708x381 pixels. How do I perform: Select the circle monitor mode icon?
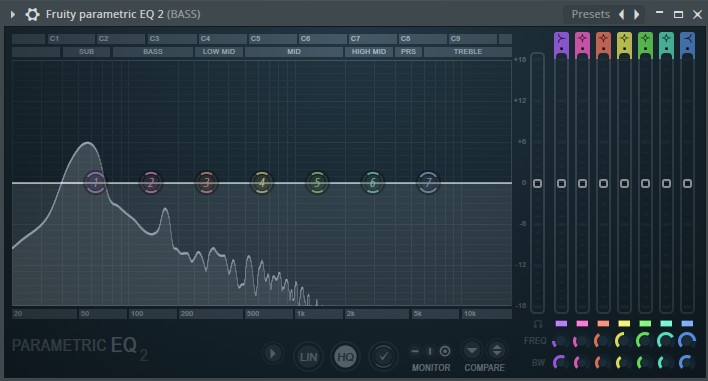pyautogui.click(x=445, y=351)
